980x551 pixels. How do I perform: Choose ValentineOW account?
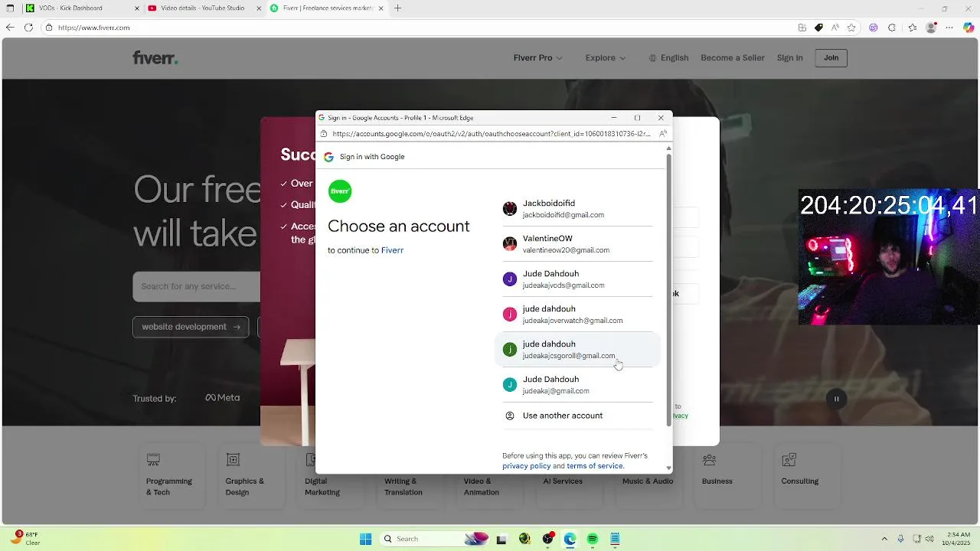point(577,244)
